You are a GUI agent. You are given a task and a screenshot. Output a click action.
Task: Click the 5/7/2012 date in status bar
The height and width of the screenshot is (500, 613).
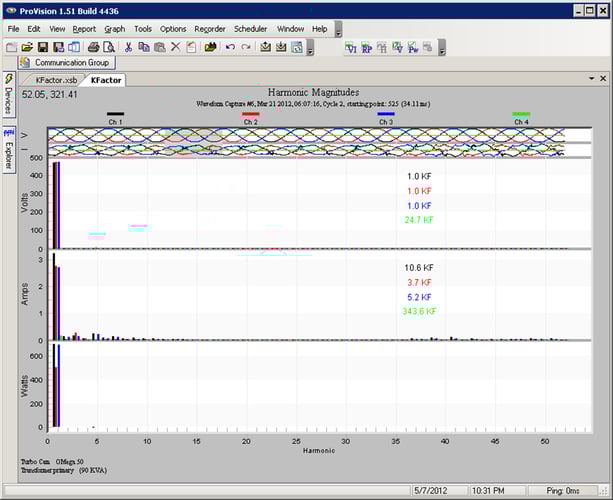coord(431,491)
